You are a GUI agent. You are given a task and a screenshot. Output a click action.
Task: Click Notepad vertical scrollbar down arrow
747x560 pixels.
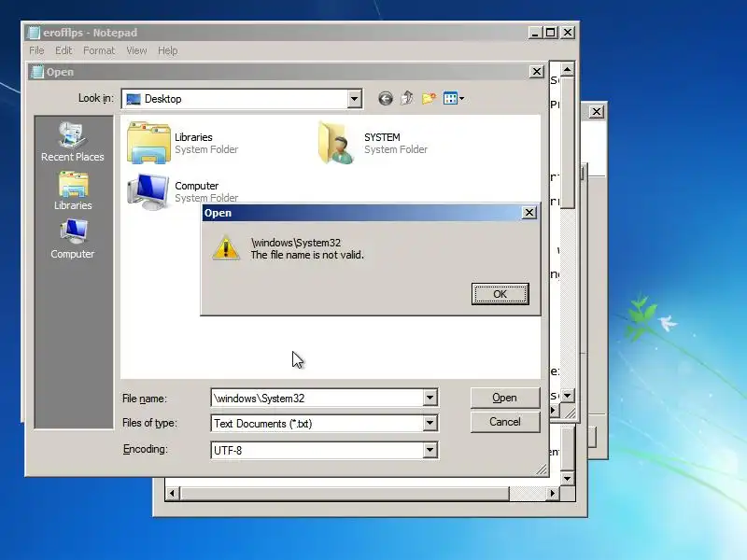567,395
